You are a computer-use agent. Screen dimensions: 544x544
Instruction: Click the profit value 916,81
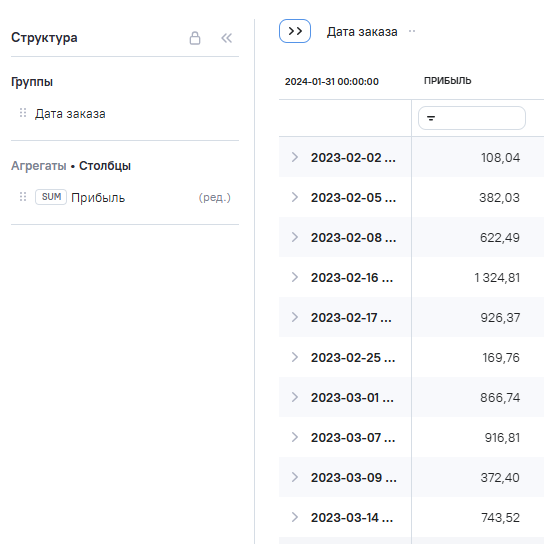pyautogui.click(x=502, y=437)
